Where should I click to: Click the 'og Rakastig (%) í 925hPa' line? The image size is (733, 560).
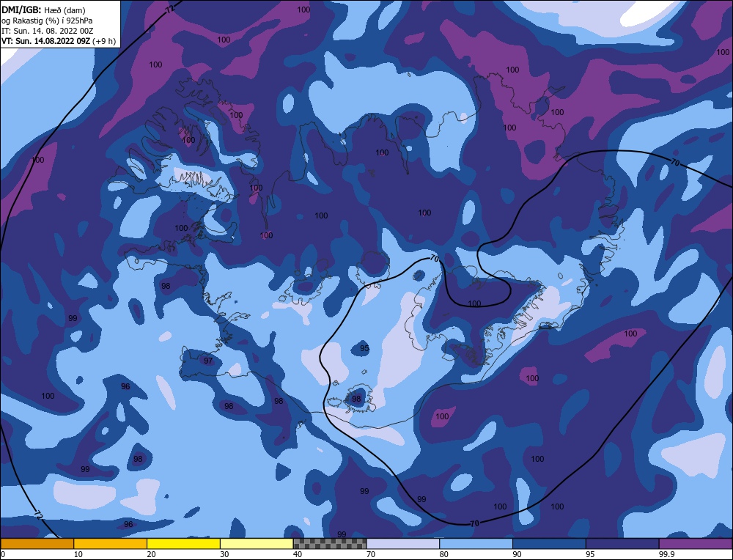point(47,20)
